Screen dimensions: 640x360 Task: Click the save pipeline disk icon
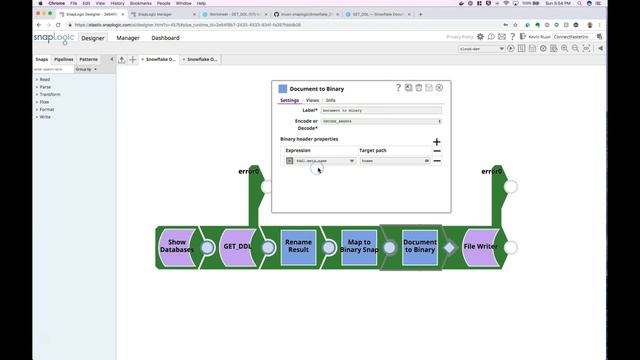tap(532, 49)
